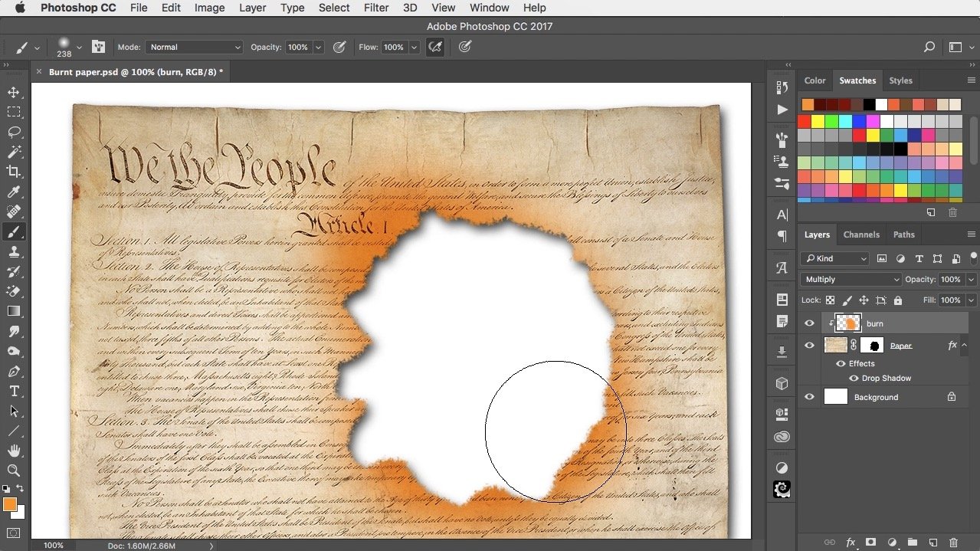
Task: Switch to the Channels tab
Action: coord(861,235)
